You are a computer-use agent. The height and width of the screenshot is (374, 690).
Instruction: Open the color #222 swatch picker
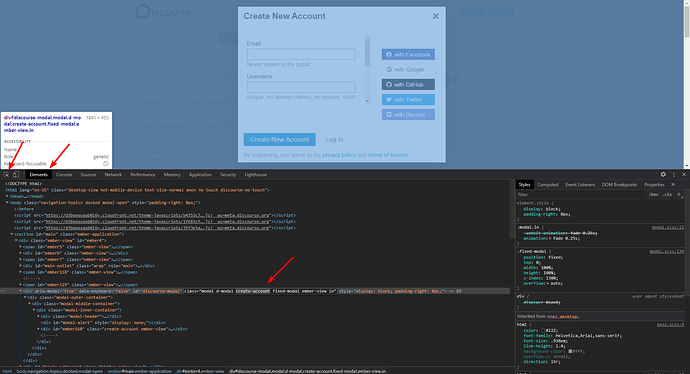(543, 330)
